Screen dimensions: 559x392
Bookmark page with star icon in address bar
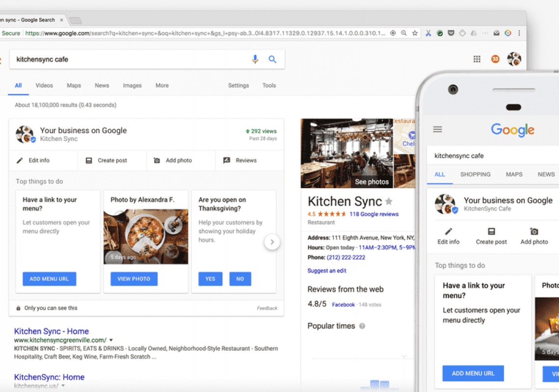coord(415,33)
